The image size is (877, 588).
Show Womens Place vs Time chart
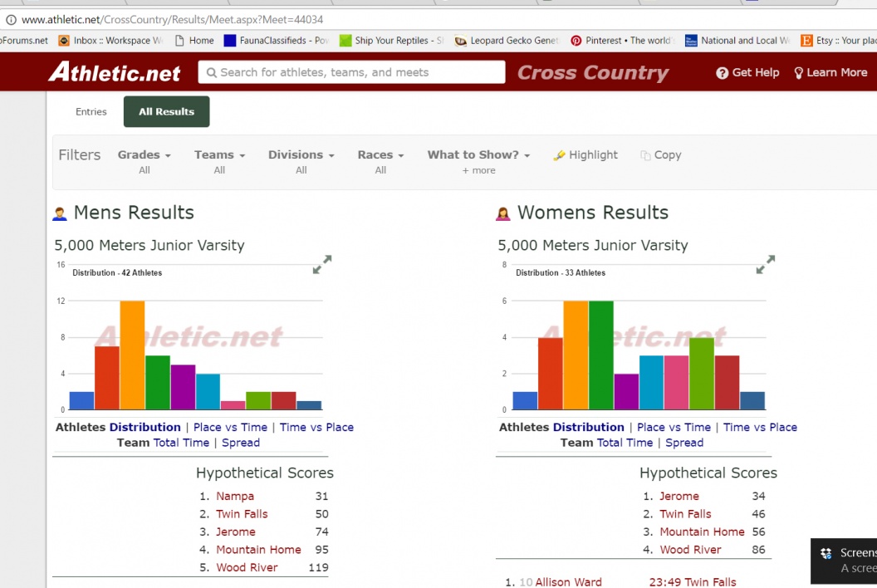(x=674, y=428)
